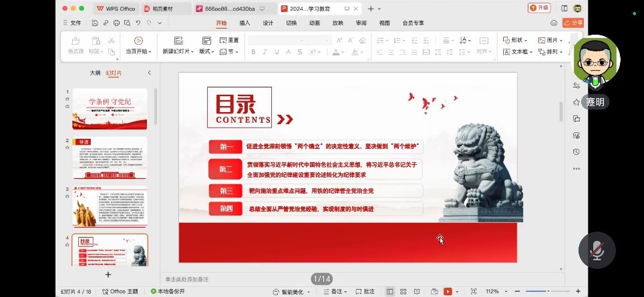Screen dimensions: 644x297
Task: Click the 当页开始 slideshow play icon
Action: (138, 41)
